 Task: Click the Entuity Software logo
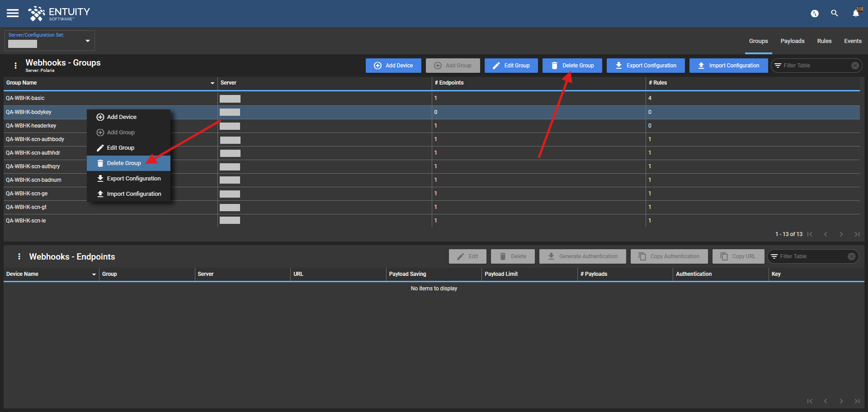(x=59, y=14)
